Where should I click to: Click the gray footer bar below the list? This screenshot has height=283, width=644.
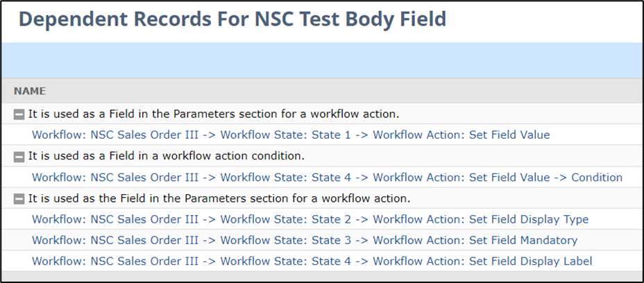point(322,276)
